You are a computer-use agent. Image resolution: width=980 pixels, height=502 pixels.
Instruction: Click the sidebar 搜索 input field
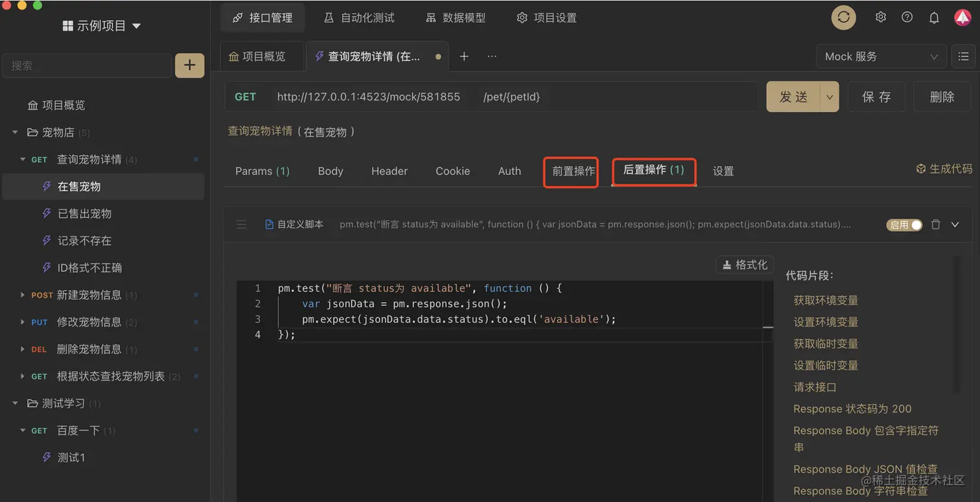87,66
